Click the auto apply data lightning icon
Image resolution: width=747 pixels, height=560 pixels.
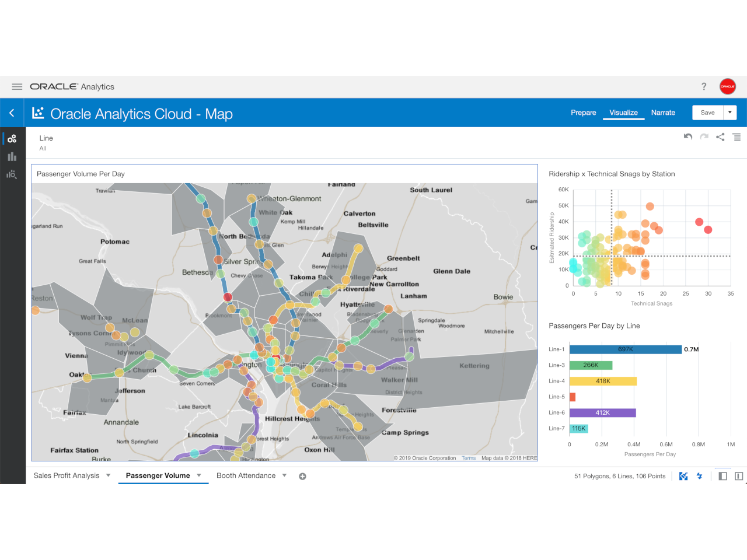(x=699, y=476)
